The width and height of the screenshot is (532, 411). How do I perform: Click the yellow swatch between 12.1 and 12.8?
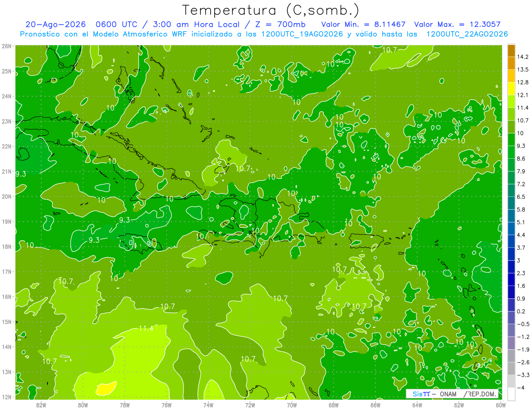(511, 89)
